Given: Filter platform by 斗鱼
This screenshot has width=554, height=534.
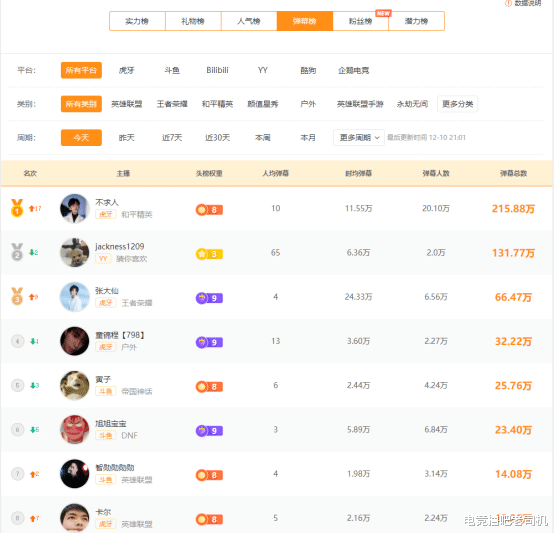Looking at the screenshot, I should (172, 70).
